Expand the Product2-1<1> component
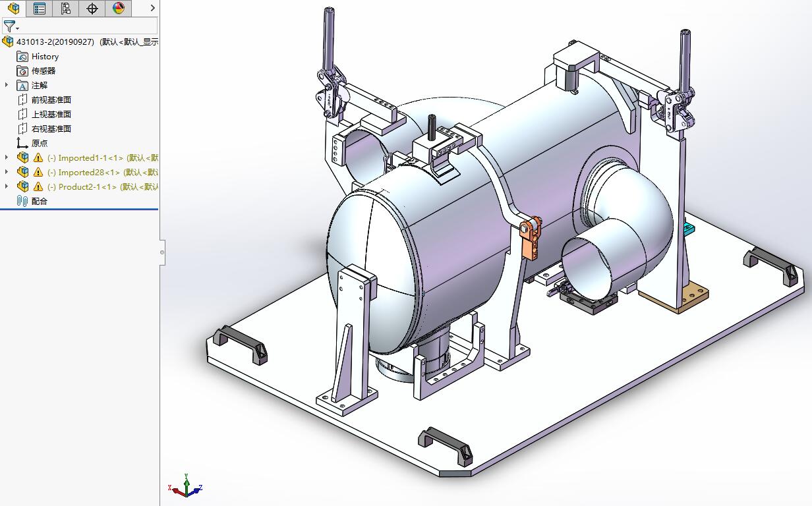The image size is (812, 506). [7, 186]
